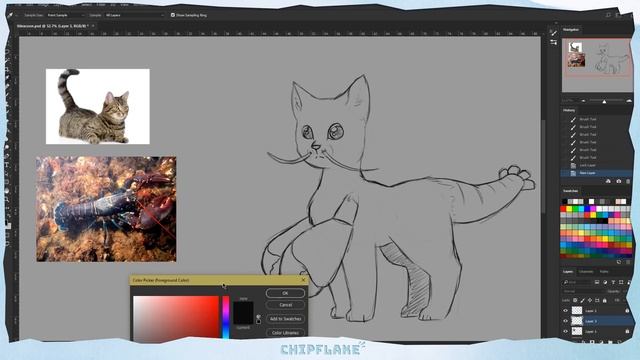Screen dimensions: 640x360
Task: Pick the black swatch in recent colors
Action: click(565, 201)
